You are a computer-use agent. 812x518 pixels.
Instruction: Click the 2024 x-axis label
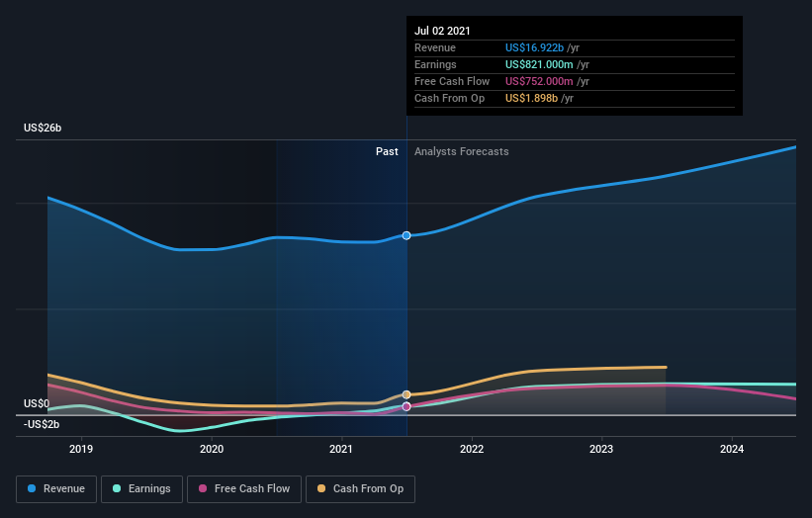point(732,449)
